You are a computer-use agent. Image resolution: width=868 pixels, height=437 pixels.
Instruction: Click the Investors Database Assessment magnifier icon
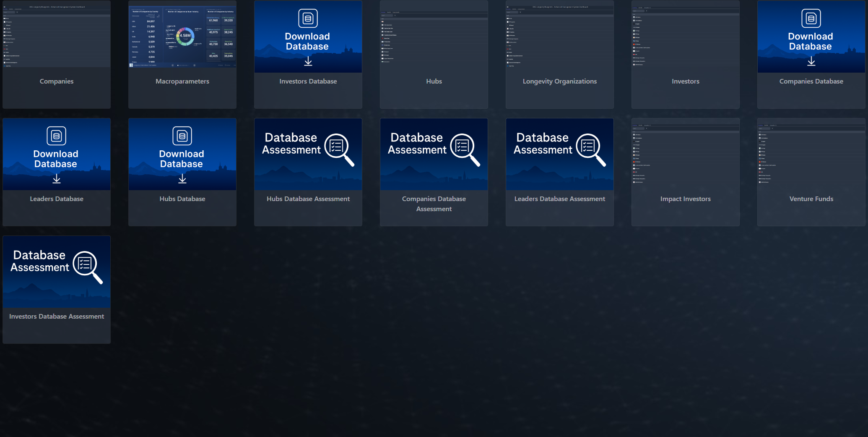(x=88, y=267)
